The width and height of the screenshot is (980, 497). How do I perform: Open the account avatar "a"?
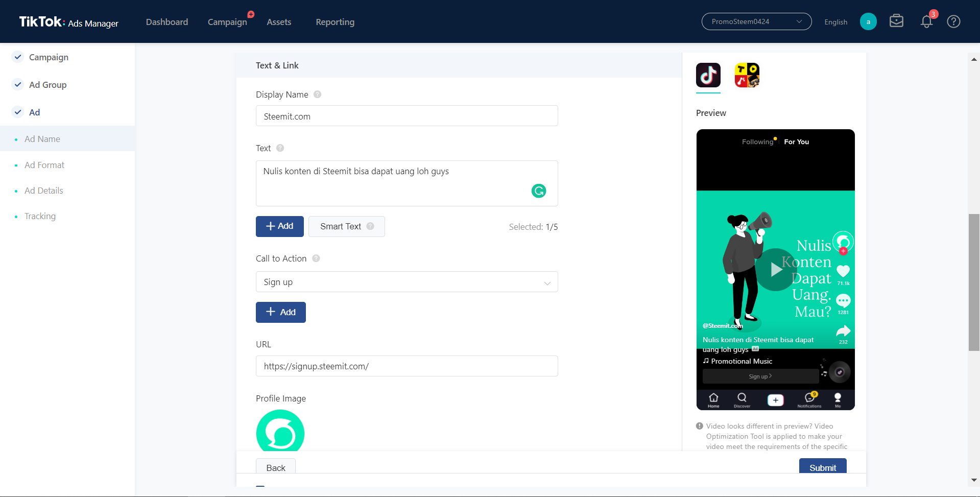coord(868,21)
